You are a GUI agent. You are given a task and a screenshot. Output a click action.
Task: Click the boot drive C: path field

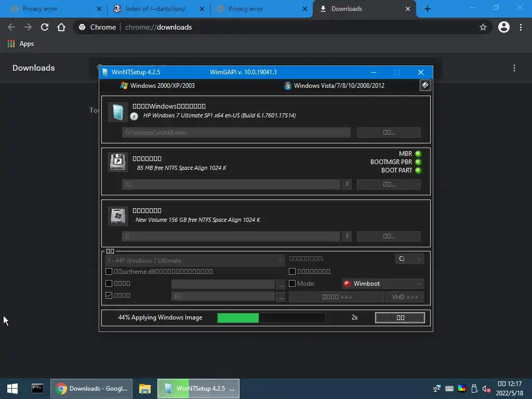(x=231, y=184)
